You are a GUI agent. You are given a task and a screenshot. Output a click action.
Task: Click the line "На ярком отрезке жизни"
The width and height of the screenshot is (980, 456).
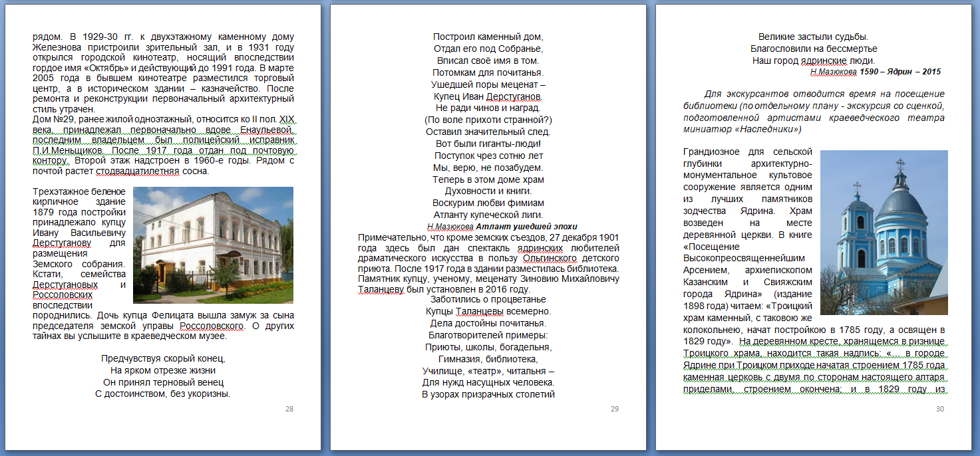163,370
